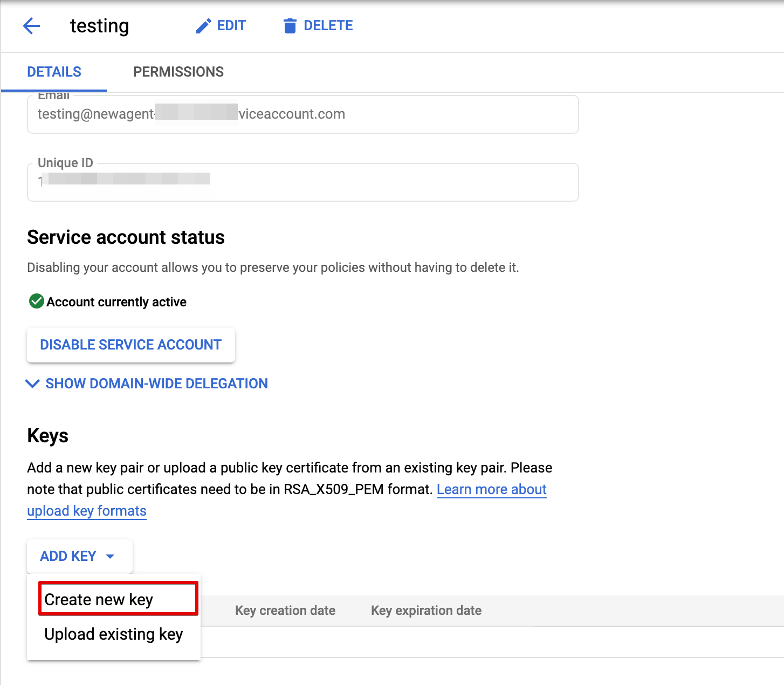This screenshot has height=685, width=784.
Task: Open Learn more about upload key formats link
Action: [491, 489]
